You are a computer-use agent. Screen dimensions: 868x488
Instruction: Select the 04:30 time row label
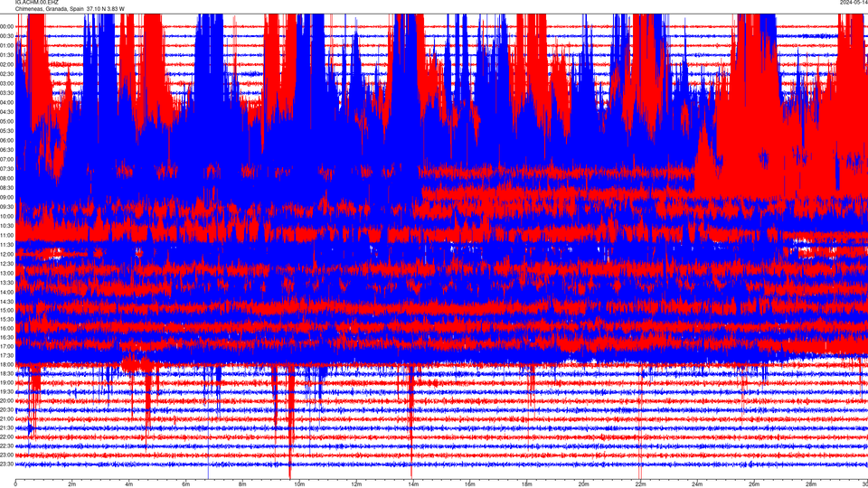6,112
